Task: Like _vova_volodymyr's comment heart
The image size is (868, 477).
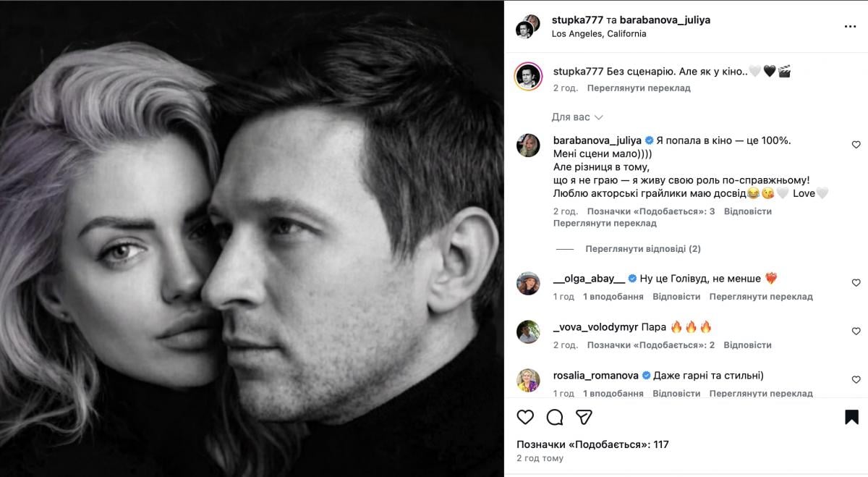Action: click(856, 332)
